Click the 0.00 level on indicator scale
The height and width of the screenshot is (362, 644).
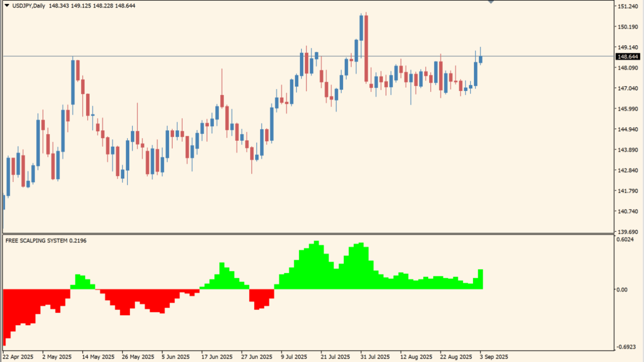(x=622, y=290)
